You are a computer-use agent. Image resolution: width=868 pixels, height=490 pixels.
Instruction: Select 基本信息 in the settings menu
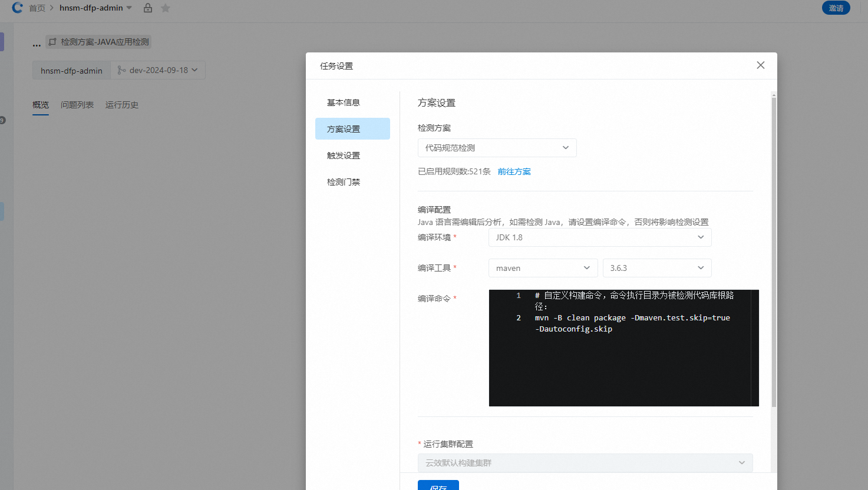click(x=352, y=102)
